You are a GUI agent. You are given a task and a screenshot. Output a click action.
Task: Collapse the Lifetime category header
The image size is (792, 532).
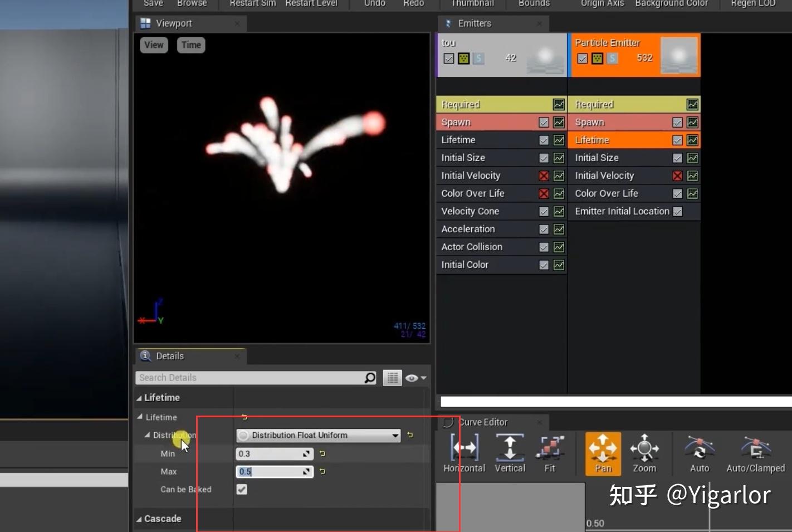click(x=139, y=398)
